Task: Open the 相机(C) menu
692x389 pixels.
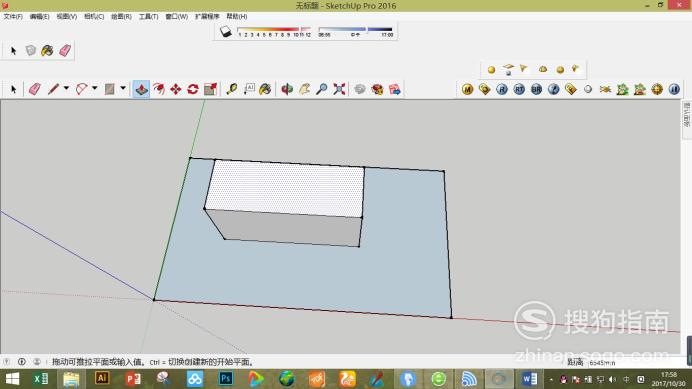Action: pyautogui.click(x=94, y=16)
